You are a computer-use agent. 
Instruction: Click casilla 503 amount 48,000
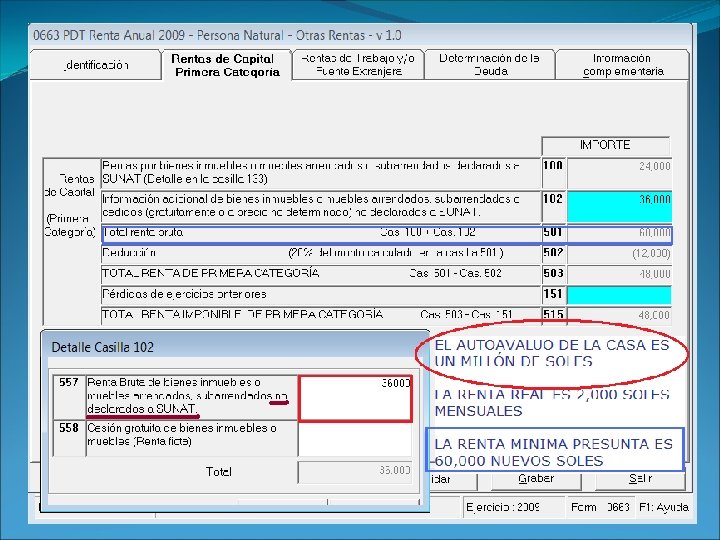(x=619, y=274)
